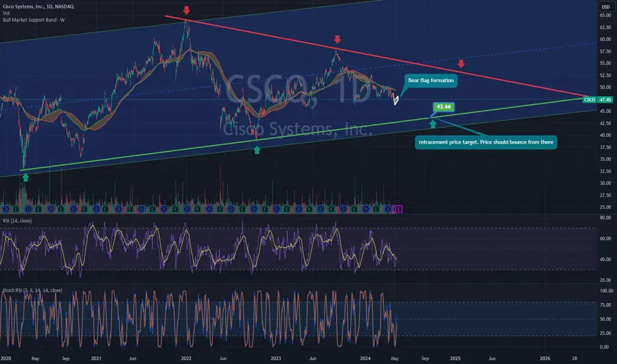Screen dimensions: 617x364
Task: Select the 'Bear flag formation' callout
Action: pyautogui.click(x=431, y=80)
